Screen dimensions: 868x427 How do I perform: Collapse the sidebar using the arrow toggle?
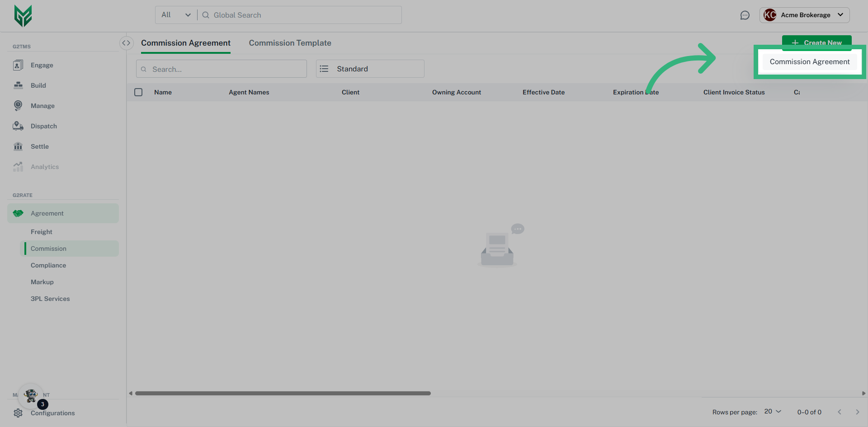pyautogui.click(x=127, y=42)
